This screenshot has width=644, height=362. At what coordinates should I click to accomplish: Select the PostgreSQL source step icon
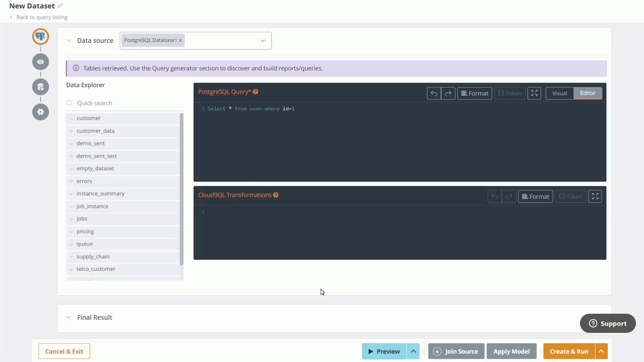(x=40, y=36)
